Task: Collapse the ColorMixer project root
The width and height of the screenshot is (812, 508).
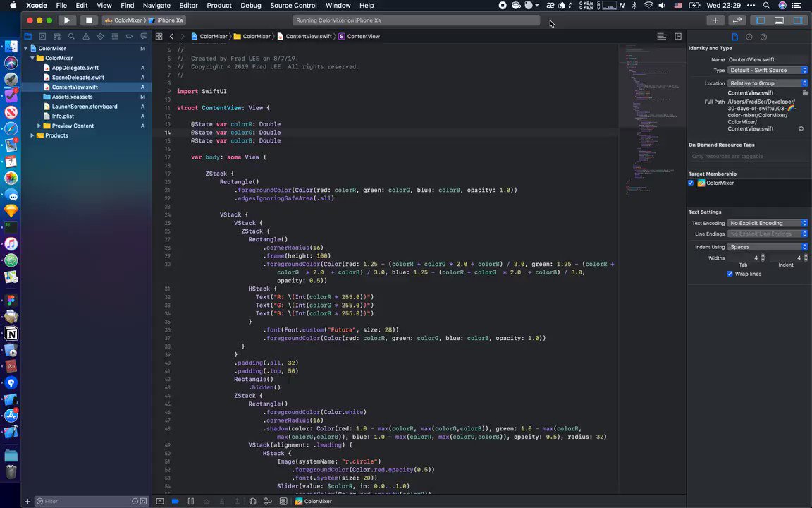Action: point(26,48)
